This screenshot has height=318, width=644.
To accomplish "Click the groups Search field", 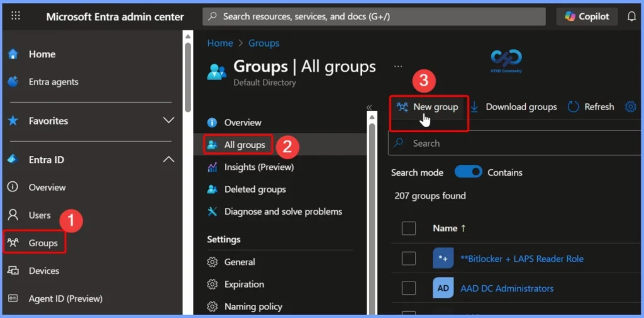I will (x=514, y=143).
